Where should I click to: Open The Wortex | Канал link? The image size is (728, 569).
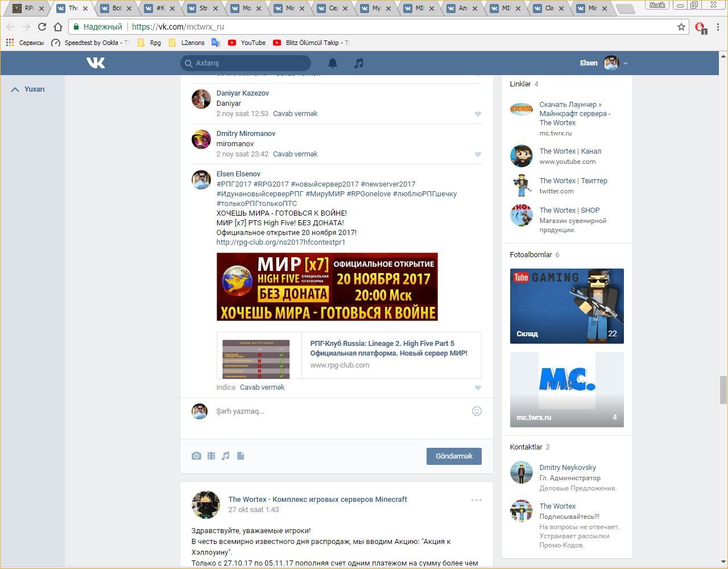coord(570,151)
